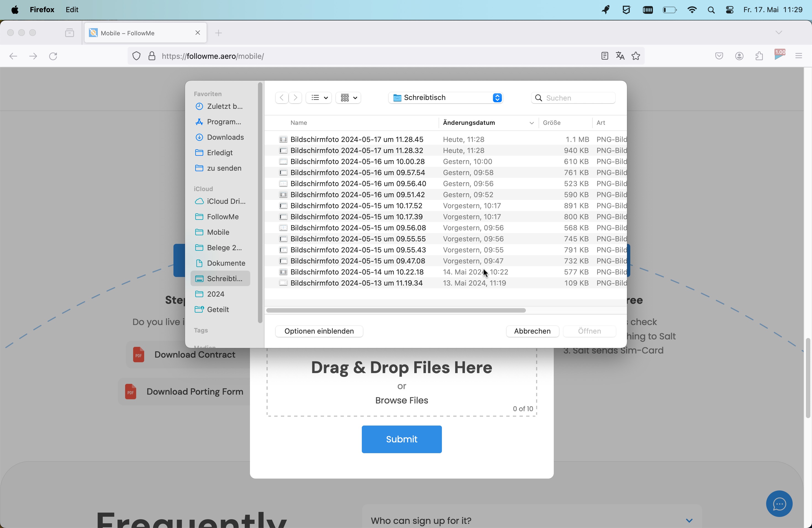Image resolution: width=812 pixels, height=528 pixels.
Task: Open Control Center in menu bar
Action: coord(730,10)
